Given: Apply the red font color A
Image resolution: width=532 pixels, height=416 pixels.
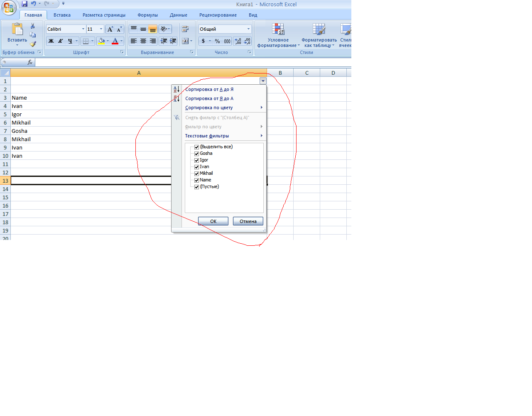Looking at the screenshot, I should click(115, 41).
